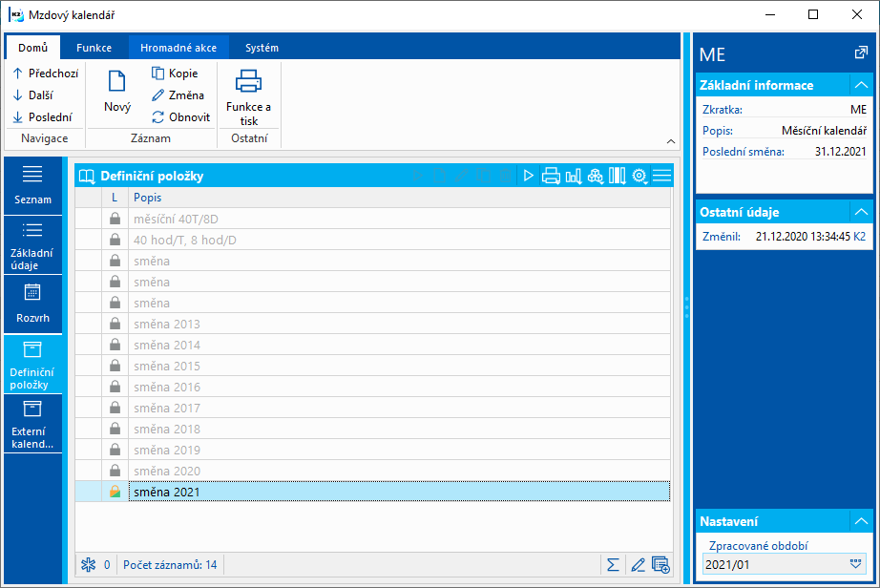The width and height of the screenshot is (880, 588).
Task: Select the row směna 2016
Action: [x=372, y=387]
